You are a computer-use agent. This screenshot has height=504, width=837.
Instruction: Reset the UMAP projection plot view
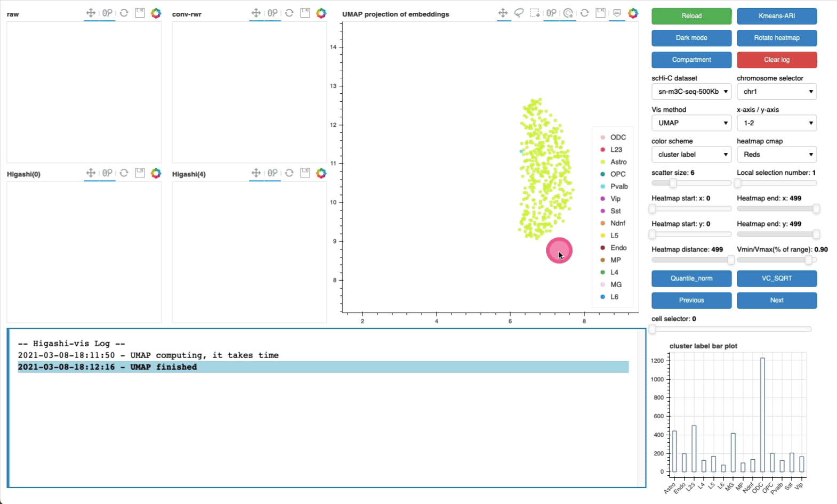[585, 13]
